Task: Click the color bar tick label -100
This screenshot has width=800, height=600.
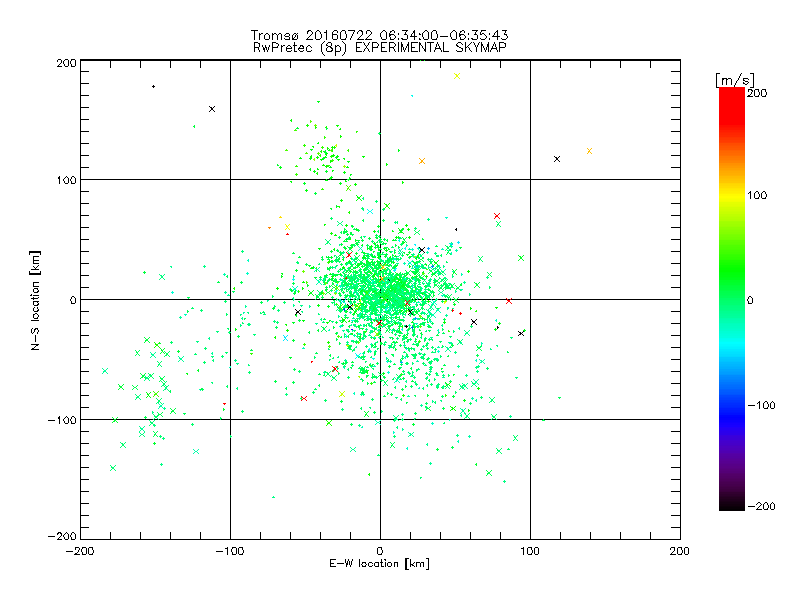Action: 761,405
